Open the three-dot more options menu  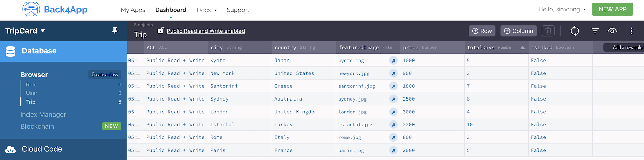click(631, 31)
